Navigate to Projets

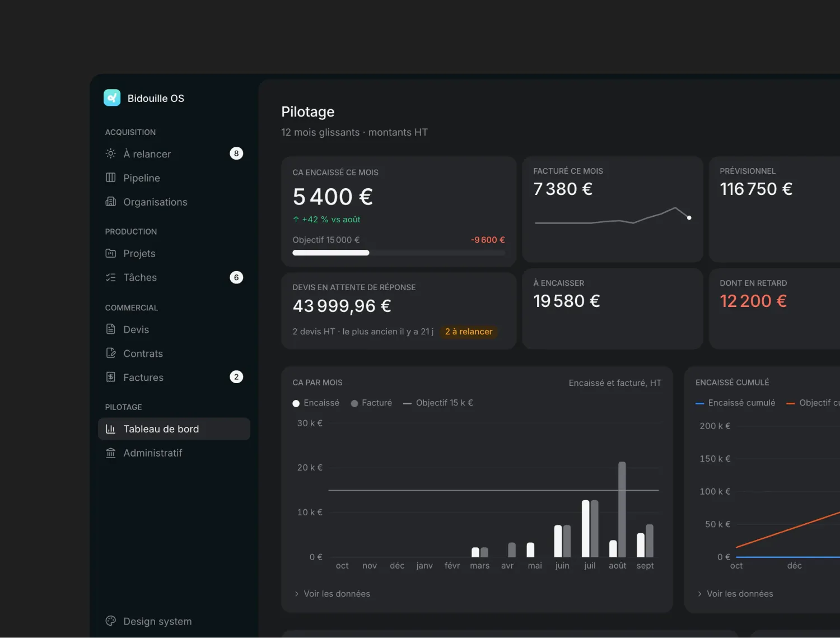(x=174, y=253)
